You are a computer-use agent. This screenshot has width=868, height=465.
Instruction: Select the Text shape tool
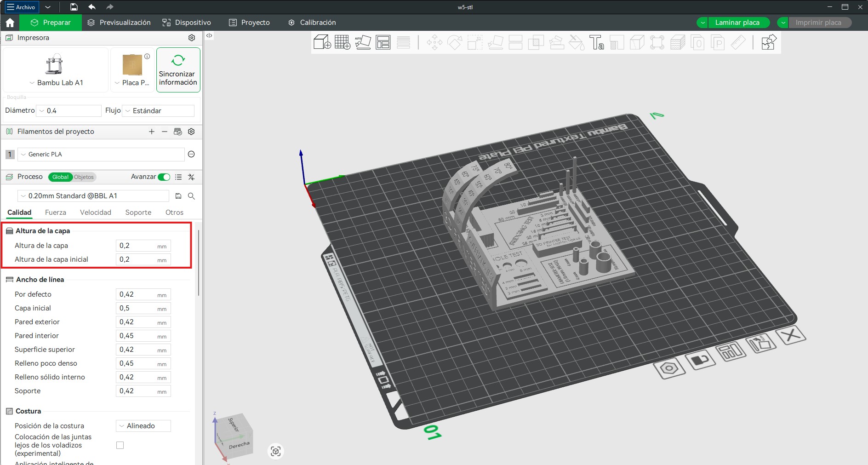[597, 42]
